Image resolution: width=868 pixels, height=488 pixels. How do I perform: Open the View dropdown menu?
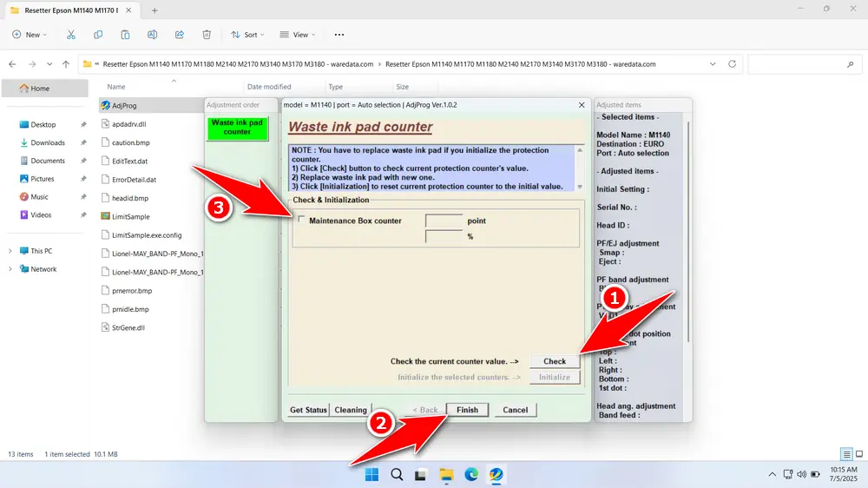click(298, 35)
